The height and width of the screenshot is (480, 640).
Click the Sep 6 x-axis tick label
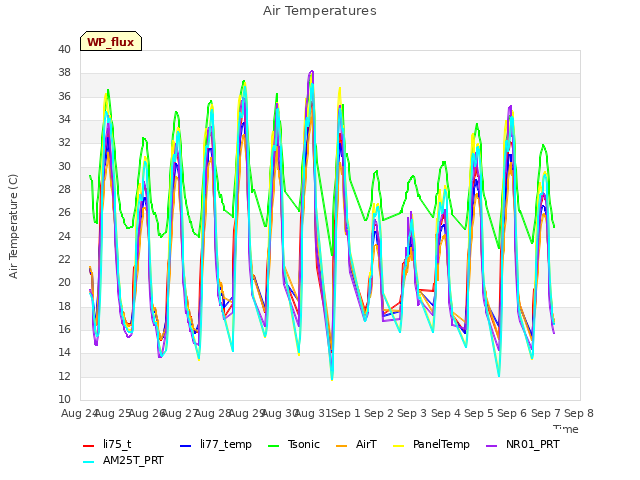[512, 413]
